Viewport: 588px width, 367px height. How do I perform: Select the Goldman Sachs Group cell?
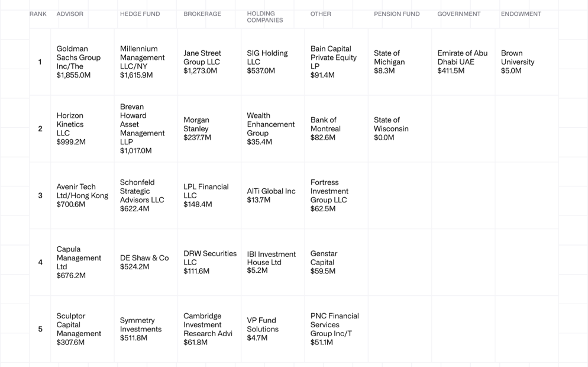79,62
